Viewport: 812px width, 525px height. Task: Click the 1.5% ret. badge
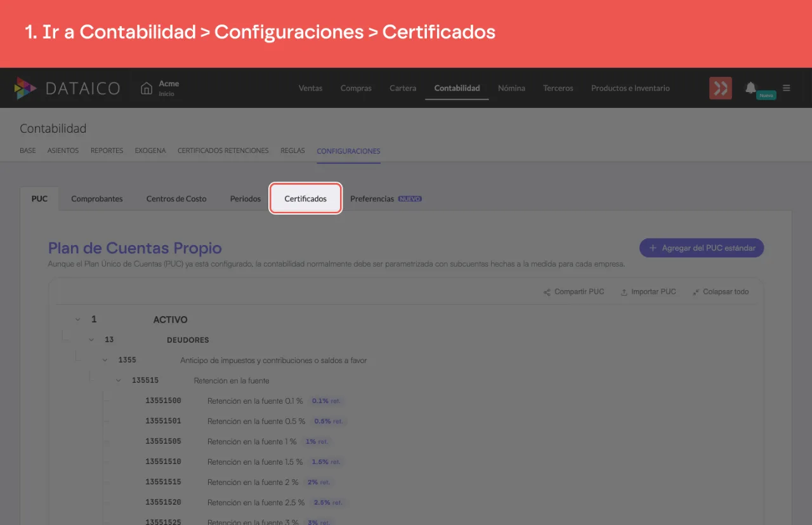pyautogui.click(x=326, y=462)
